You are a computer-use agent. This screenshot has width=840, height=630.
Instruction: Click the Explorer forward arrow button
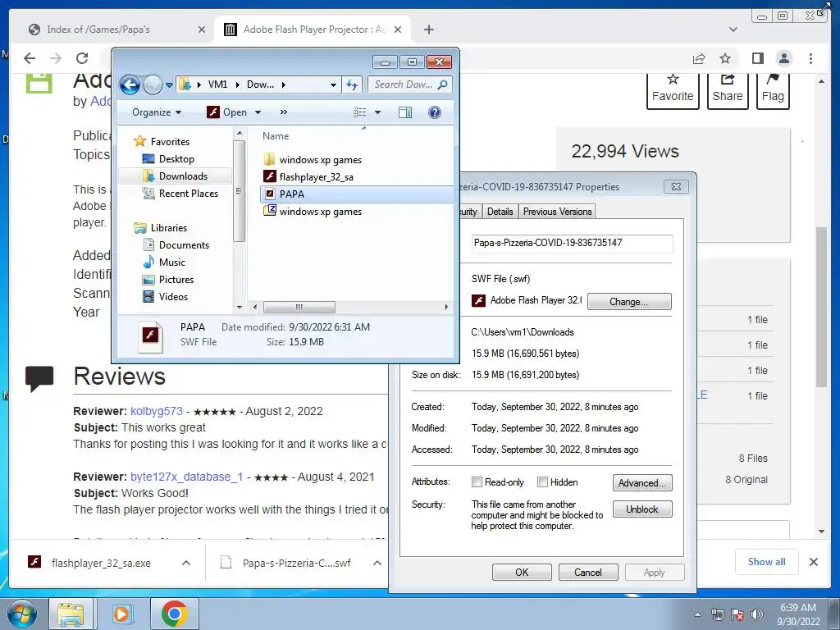pos(153,84)
